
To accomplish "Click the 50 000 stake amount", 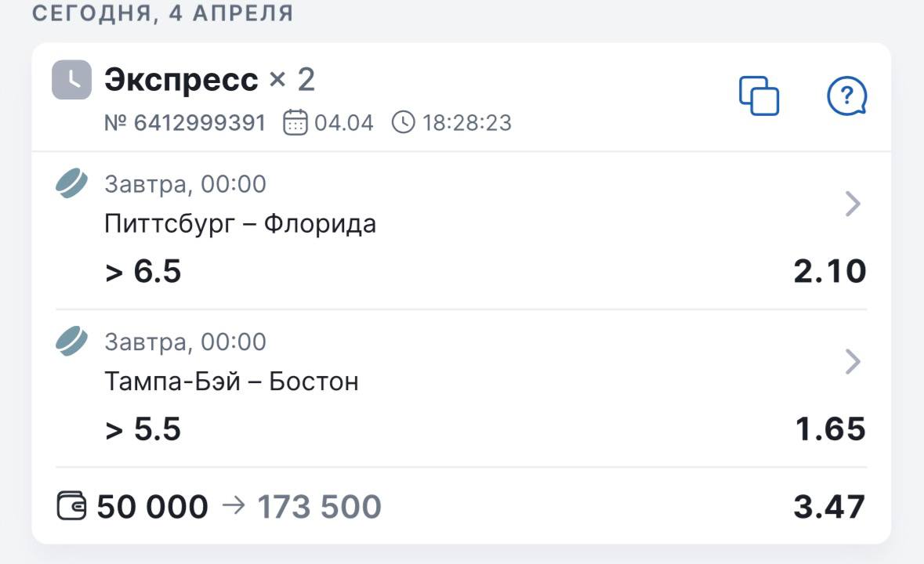I will 153,507.
